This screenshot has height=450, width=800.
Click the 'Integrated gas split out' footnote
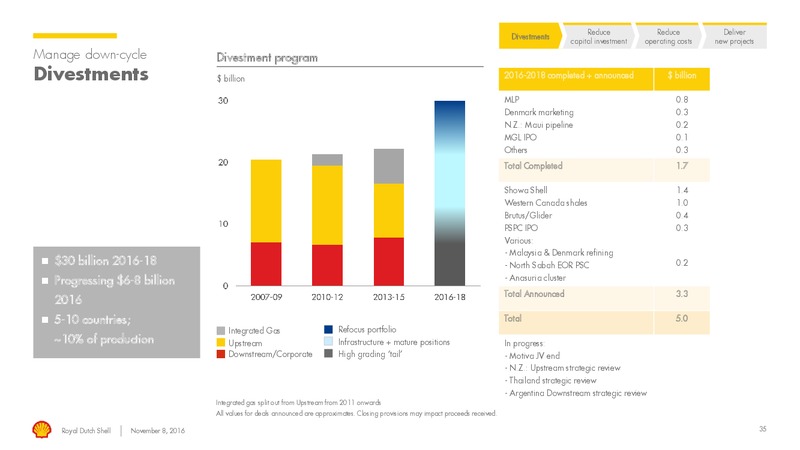click(298, 403)
